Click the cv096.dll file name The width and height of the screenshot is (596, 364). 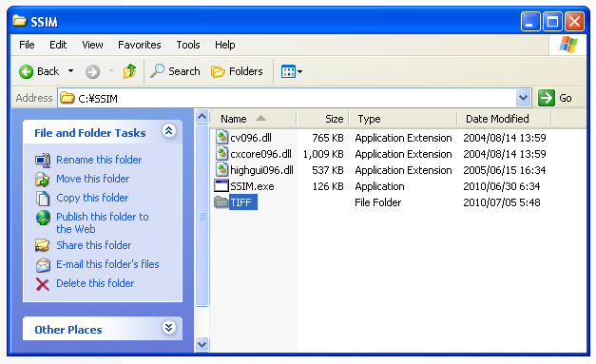pyautogui.click(x=251, y=138)
